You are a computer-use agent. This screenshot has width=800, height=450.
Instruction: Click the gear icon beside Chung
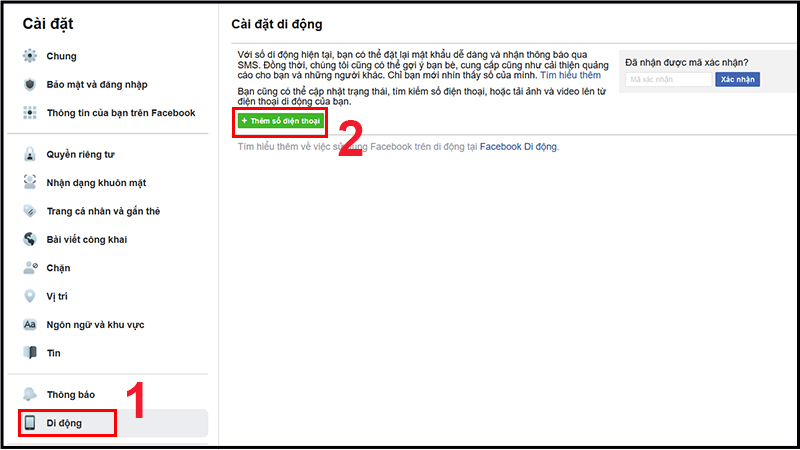click(x=30, y=56)
